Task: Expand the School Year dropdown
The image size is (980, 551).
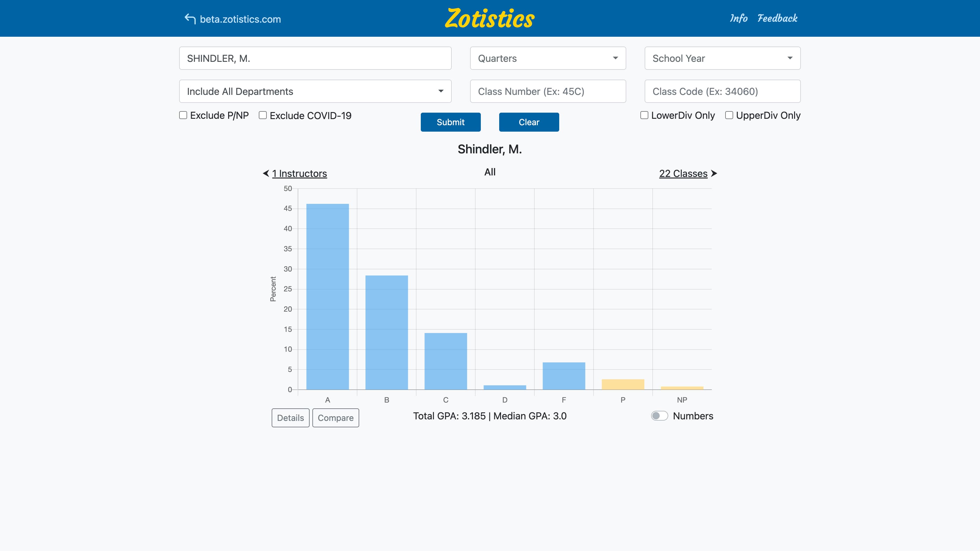Action: click(x=722, y=58)
